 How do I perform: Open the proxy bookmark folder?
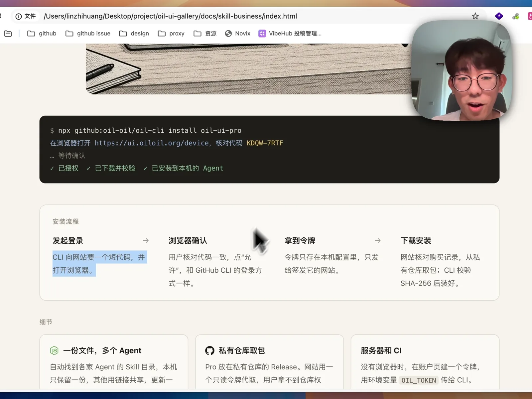(x=171, y=34)
